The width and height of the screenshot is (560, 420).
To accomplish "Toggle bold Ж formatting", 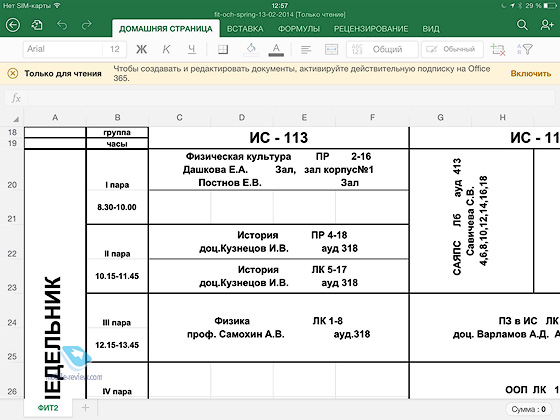I will (x=141, y=49).
